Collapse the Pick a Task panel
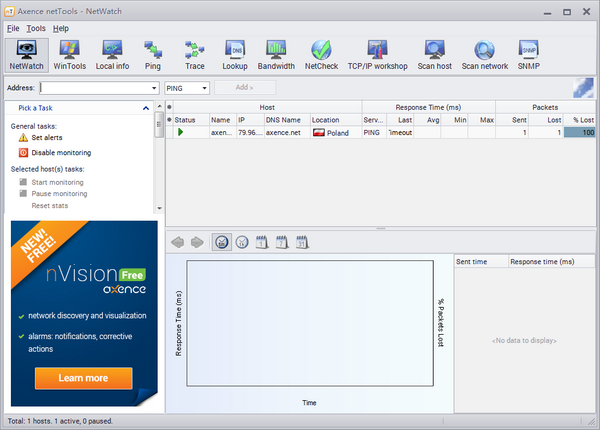The image size is (600, 430). click(x=146, y=107)
